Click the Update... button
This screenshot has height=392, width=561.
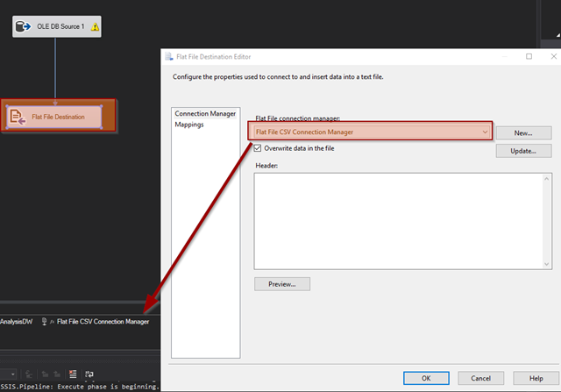point(523,151)
